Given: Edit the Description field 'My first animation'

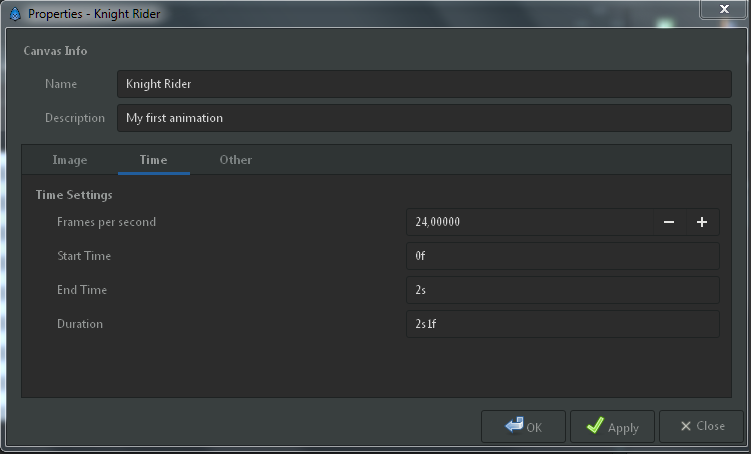Looking at the screenshot, I should [424, 118].
